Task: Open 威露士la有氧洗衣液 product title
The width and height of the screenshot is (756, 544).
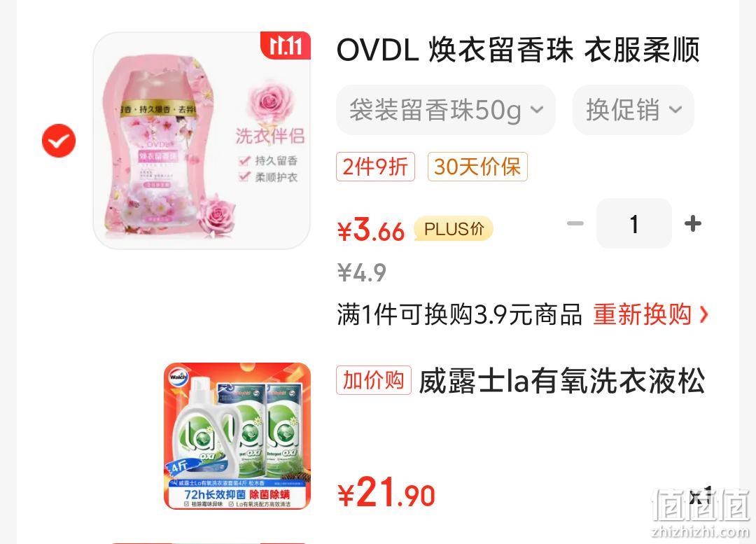Action: tap(562, 381)
